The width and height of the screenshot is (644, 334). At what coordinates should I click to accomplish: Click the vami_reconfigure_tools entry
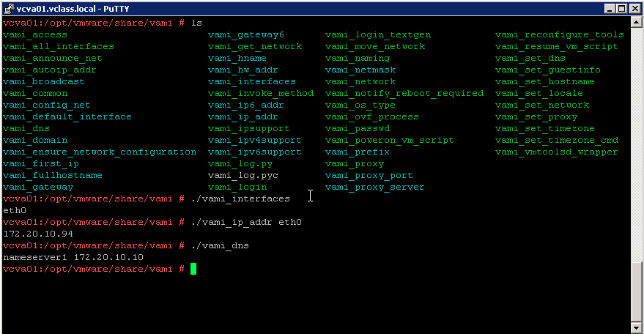(560, 35)
